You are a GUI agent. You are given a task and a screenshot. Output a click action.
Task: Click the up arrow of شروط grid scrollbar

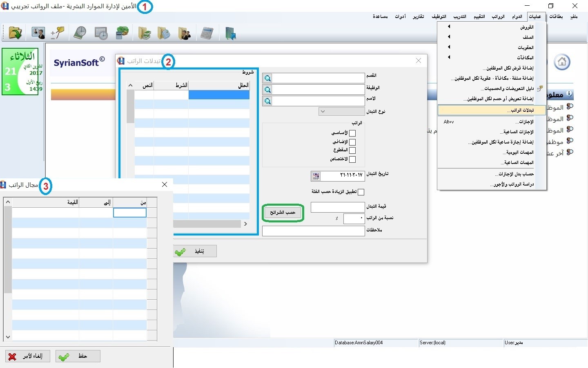click(x=130, y=85)
